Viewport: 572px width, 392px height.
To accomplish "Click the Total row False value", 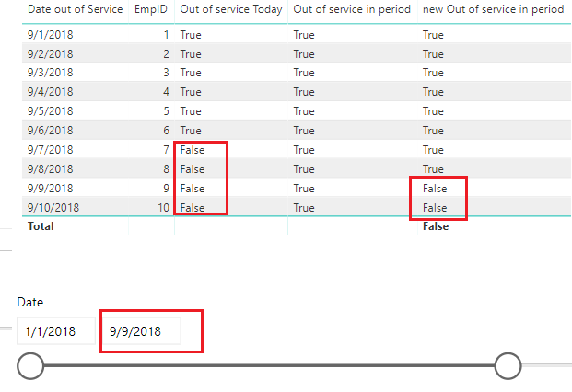I will pos(436,226).
